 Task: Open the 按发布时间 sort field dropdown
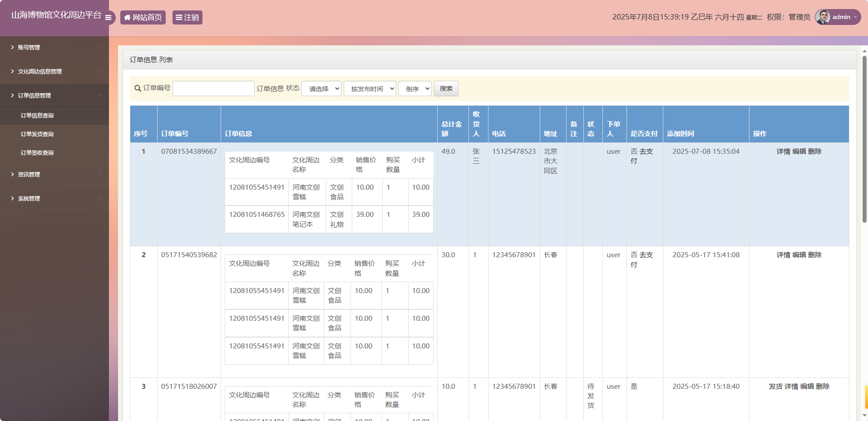(x=370, y=88)
